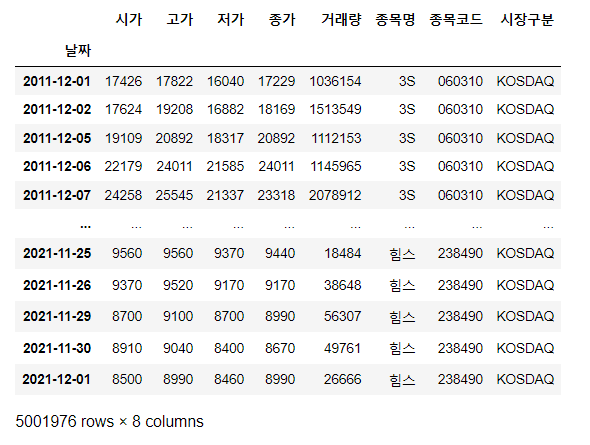Click the 거래량 value 49761
The width and height of the screenshot is (590, 445).
coord(343,348)
